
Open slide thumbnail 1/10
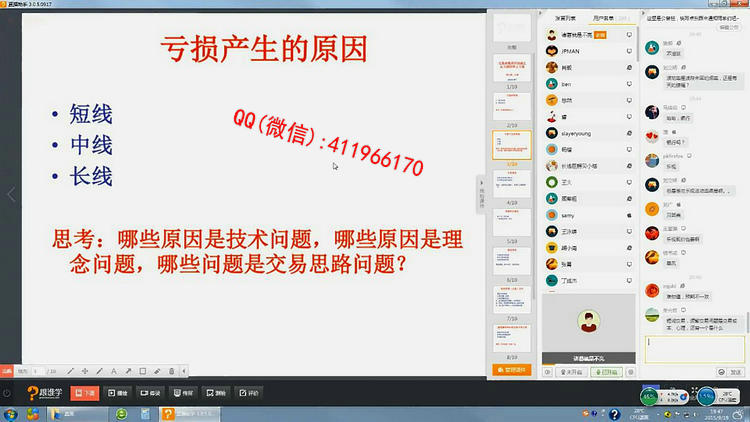512,68
